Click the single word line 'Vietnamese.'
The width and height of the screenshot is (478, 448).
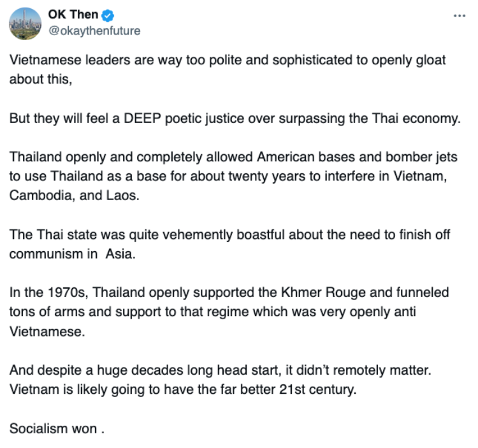pyautogui.click(x=47, y=331)
